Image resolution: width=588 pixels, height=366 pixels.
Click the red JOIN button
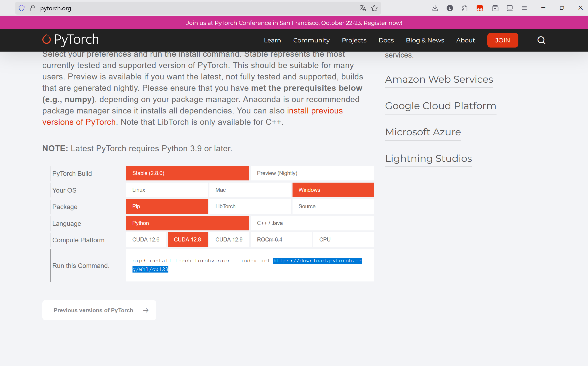[502, 40]
